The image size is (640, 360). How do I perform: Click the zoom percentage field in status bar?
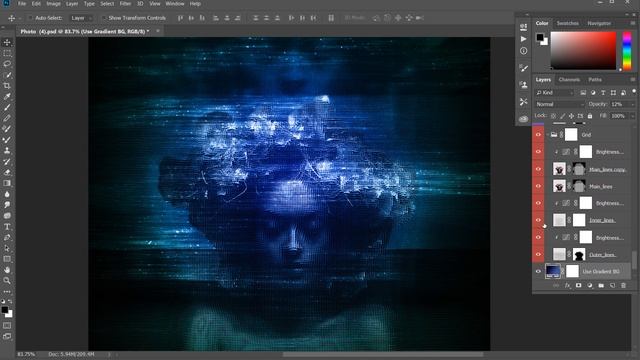coord(26,354)
